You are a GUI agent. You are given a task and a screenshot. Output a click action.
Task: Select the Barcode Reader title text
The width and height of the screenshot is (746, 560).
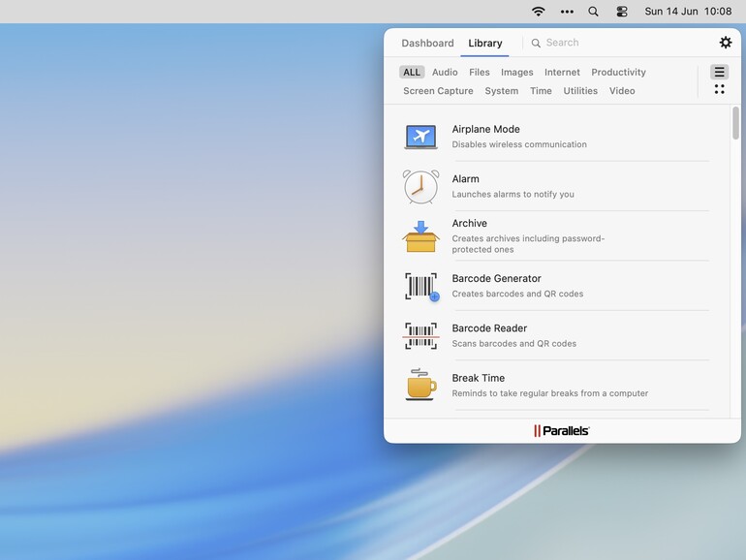[x=489, y=328]
